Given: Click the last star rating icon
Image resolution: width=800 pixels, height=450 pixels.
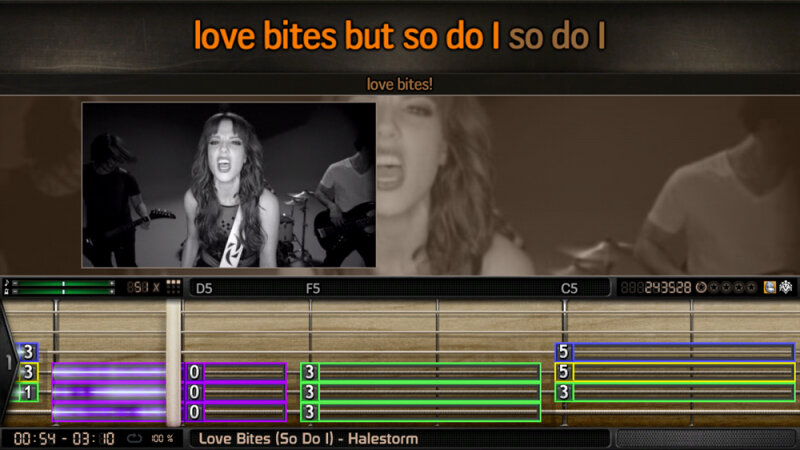Looking at the screenshot, I should coord(751,288).
